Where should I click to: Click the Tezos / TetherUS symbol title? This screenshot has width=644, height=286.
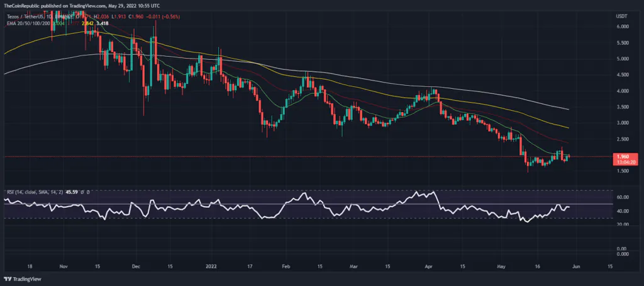[25, 16]
